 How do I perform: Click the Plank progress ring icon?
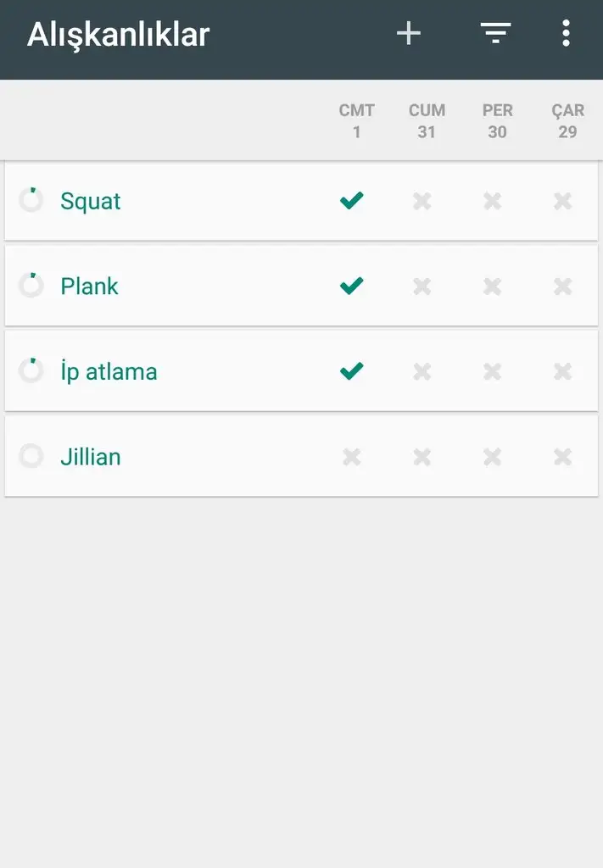(31, 285)
